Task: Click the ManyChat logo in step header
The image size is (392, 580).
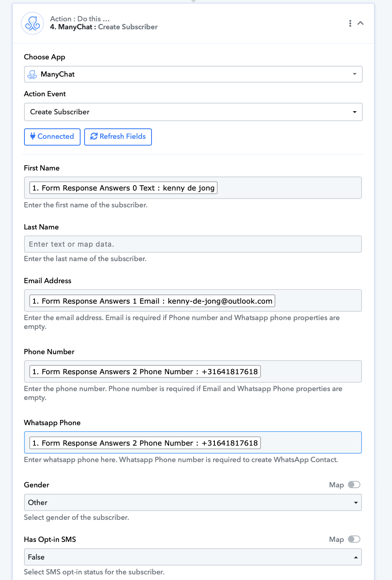Action: point(32,23)
